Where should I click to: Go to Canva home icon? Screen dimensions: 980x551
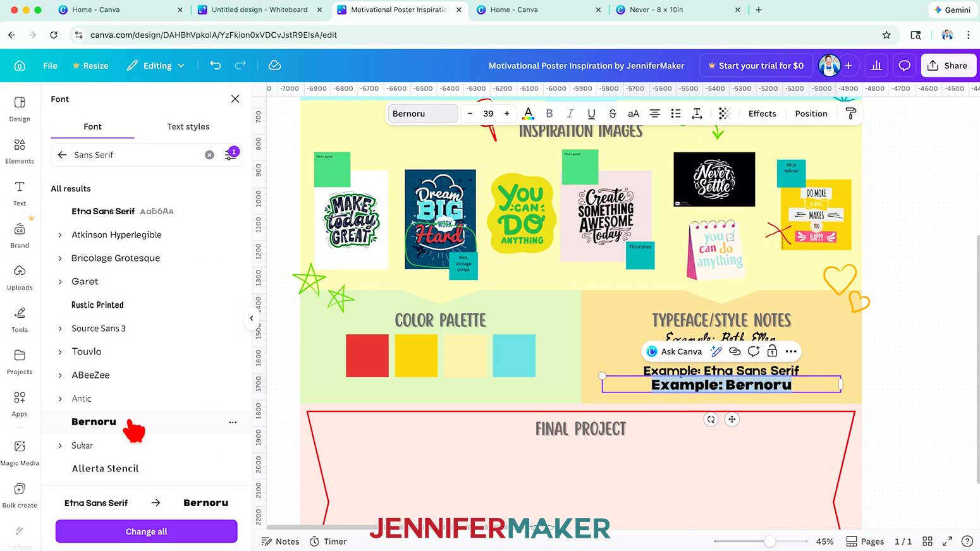[20, 66]
